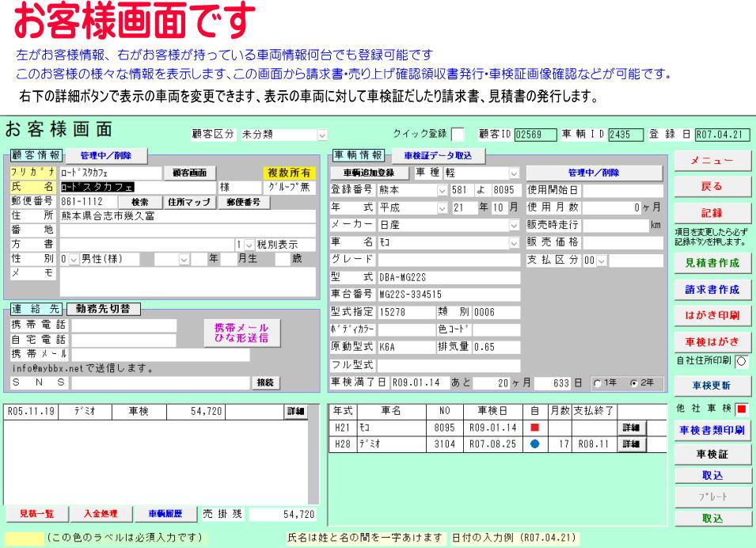The image size is (756, 548).
Task: Click the 請求書作成 button
Action: click(x=712, y=289)
